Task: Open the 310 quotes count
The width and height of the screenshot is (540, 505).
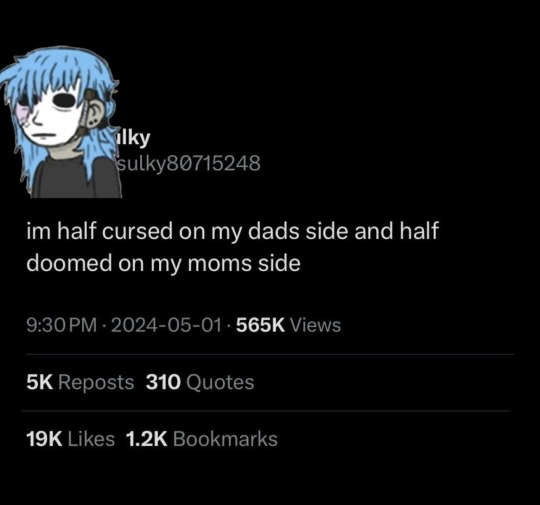Action: 163,382
